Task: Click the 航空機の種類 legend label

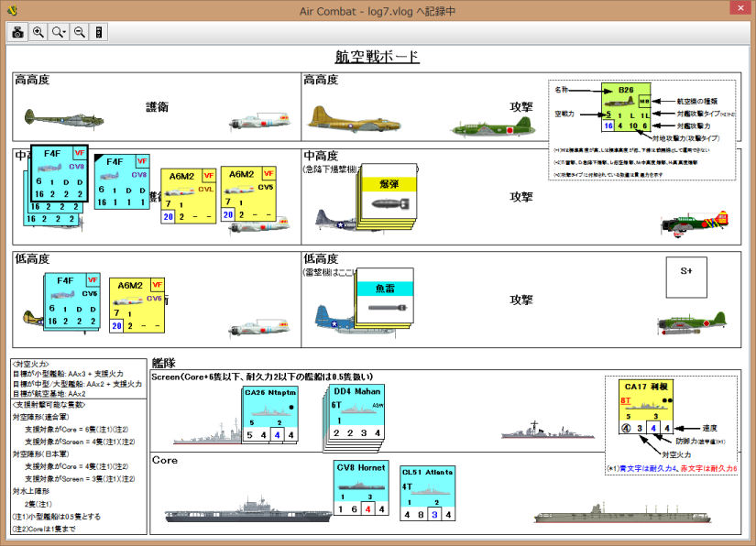Action: click(x=696, y=101)
